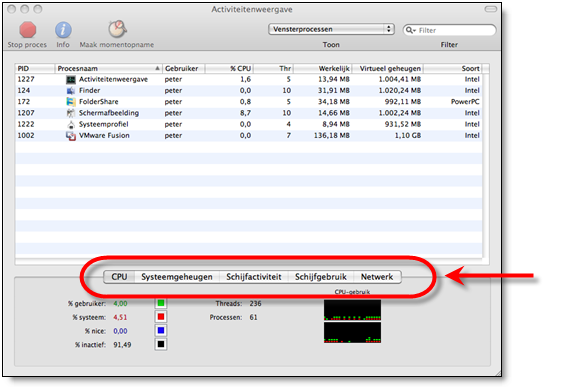Switch to the CPU tab

tap(119, 277)
